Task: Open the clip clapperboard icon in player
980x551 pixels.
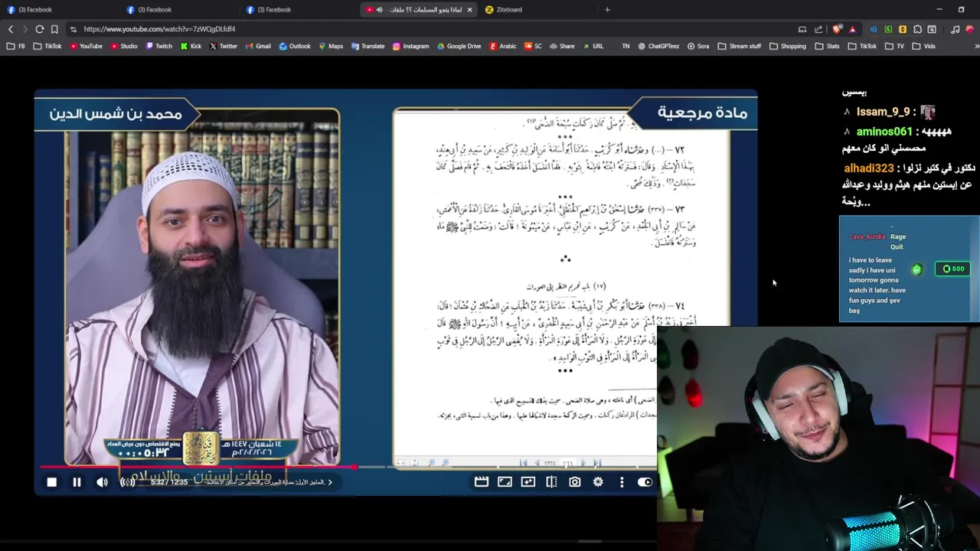Action: pyautogui.click(x=482, y=481)
